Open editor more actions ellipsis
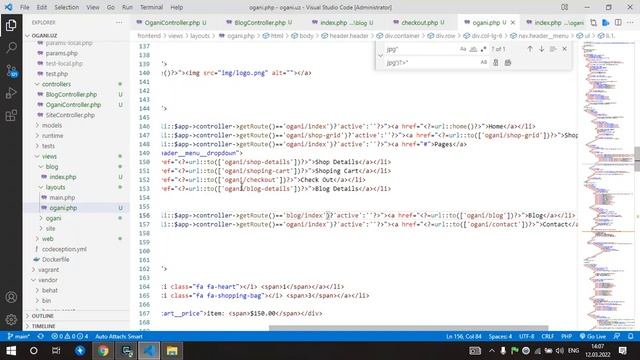The image size is (640, 360). 630,22
